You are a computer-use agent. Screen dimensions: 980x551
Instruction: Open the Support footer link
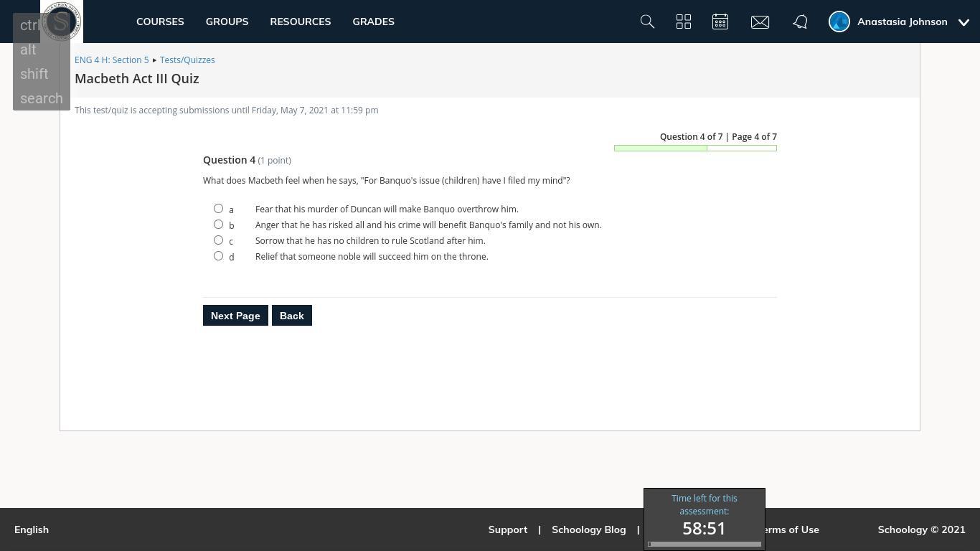point(508,529)
